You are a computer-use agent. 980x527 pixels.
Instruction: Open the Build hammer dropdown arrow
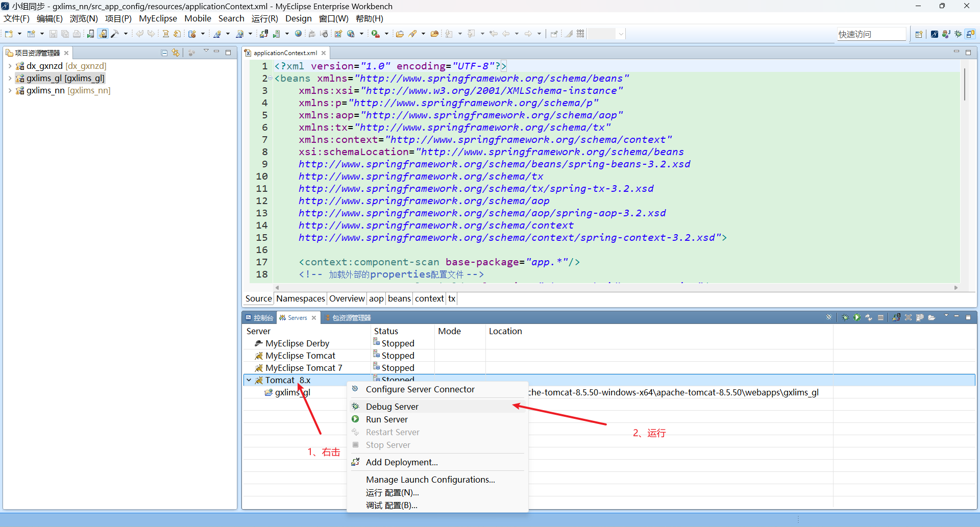[126, 34]
